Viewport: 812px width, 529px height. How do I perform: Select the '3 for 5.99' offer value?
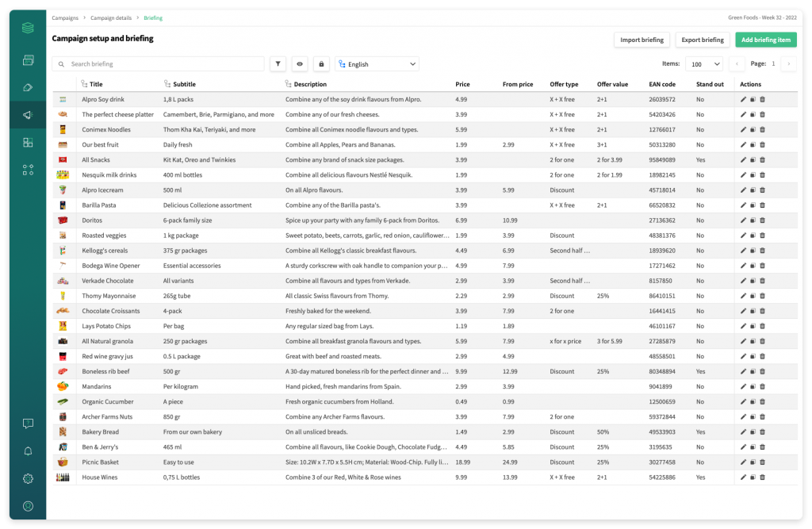click(610, 342)
